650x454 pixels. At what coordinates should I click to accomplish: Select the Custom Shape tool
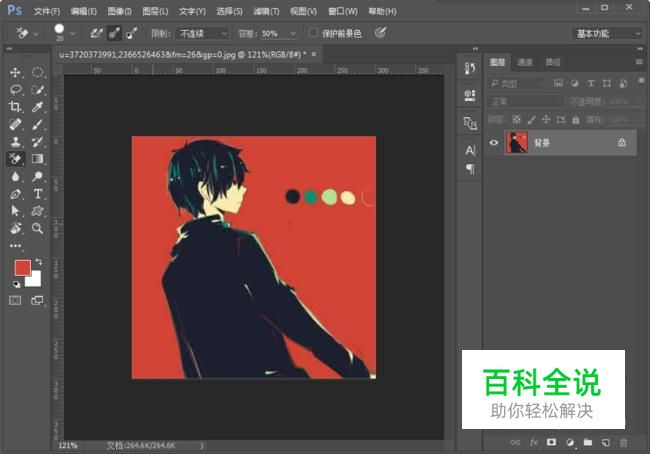(x=37, y=211)
